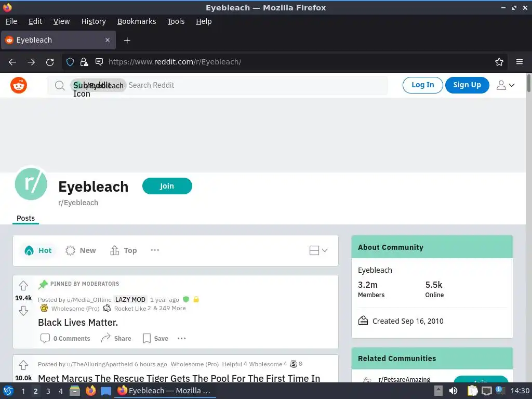Open the user account dropdown
Screen dimensions: 532x399
(505, 85)
